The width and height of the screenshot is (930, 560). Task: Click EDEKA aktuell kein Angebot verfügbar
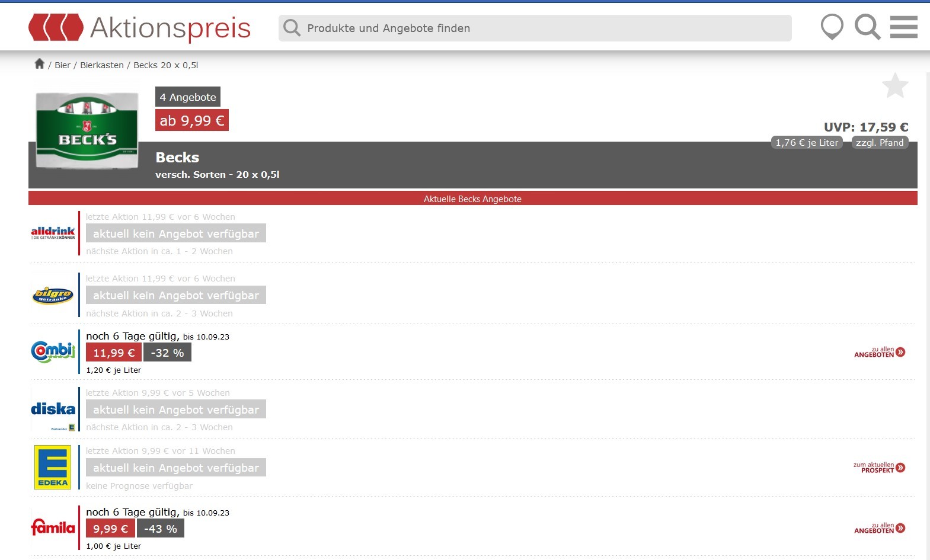point(176,468)
